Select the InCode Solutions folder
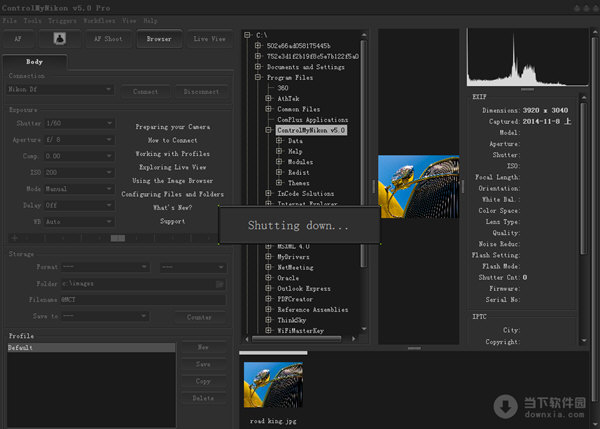 tap(305, 194)
